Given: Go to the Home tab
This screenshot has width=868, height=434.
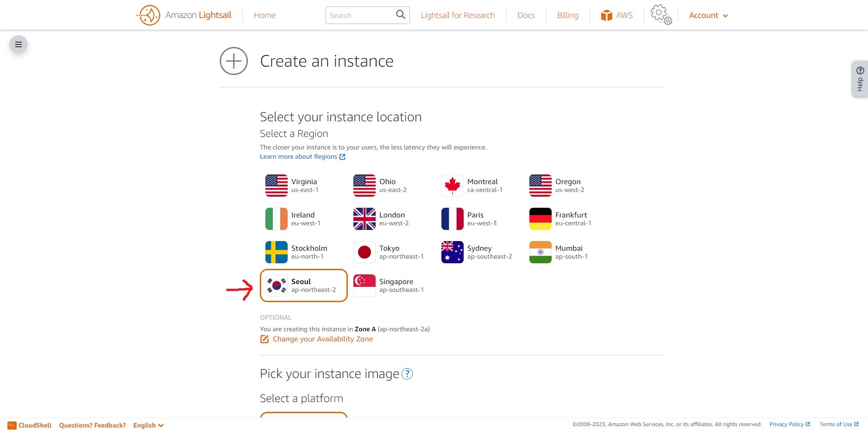Looking at the screenshot, I should click(x=264, y=15).
